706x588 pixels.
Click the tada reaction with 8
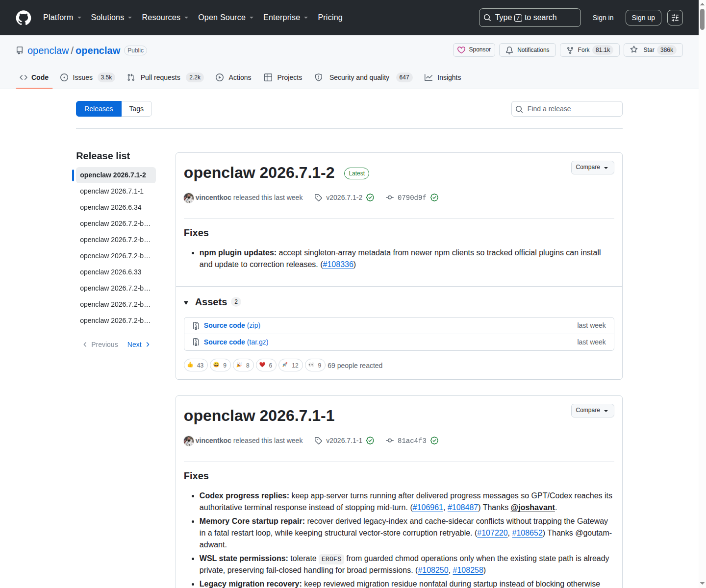click(243, 365)
